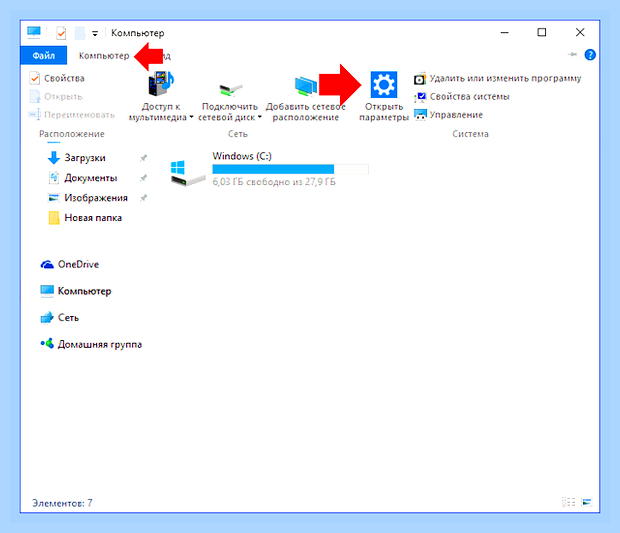Unpin Документы using its pin icon
Viewport: 620px width, 533px height.
pyautogui.click(x=144, y=178)
